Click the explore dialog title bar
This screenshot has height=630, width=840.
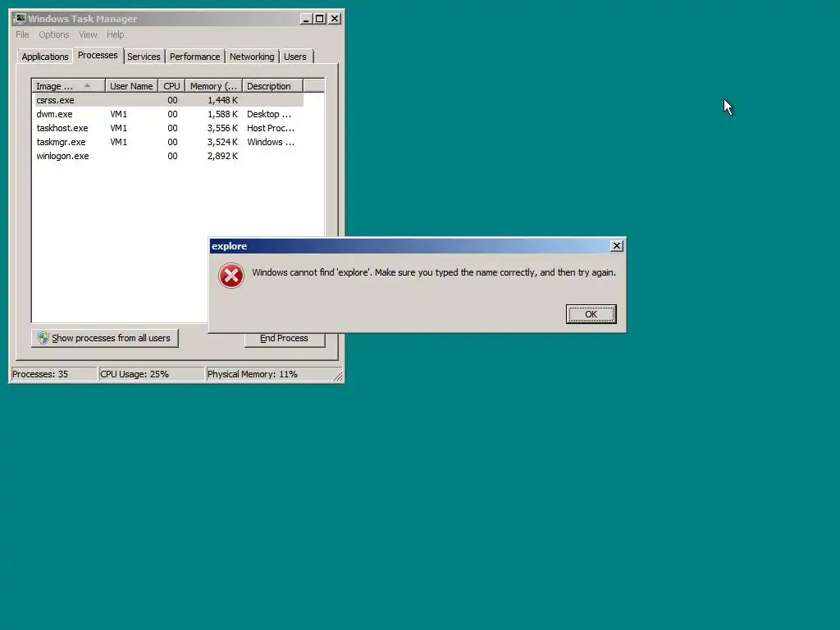tap(410, 246)
